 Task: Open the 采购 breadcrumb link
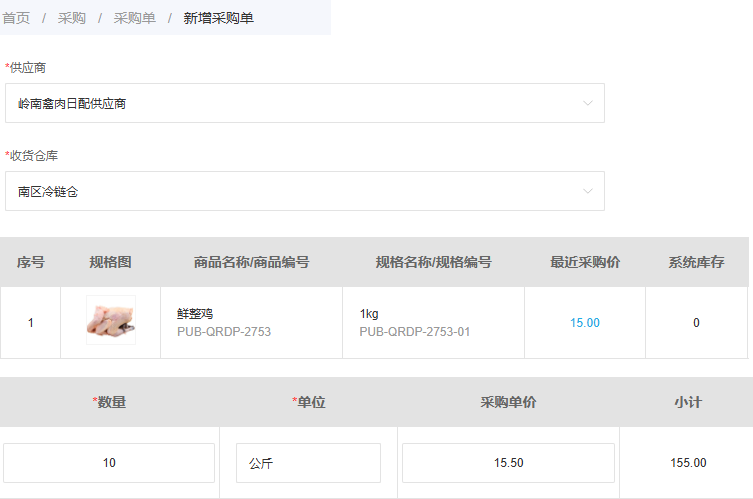(x=72, y=18)
